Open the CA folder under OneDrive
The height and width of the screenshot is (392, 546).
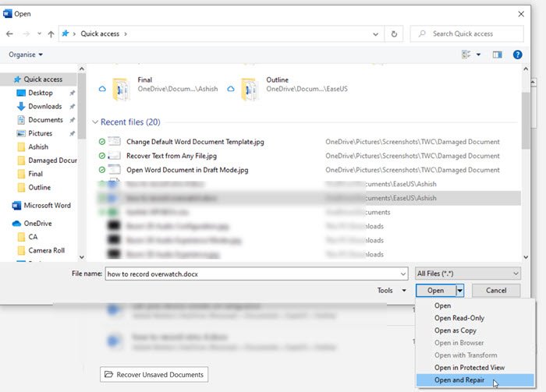click(x=33, y=237)
